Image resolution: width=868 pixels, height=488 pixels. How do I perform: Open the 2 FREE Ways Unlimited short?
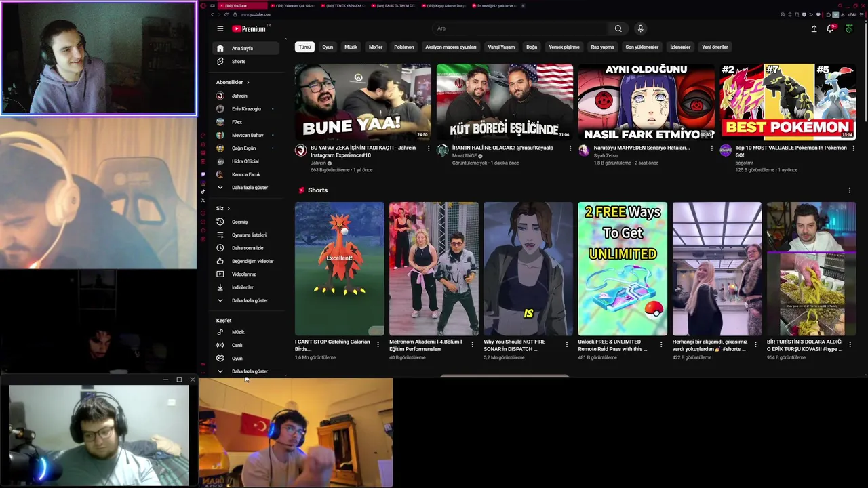coord(623,268)
